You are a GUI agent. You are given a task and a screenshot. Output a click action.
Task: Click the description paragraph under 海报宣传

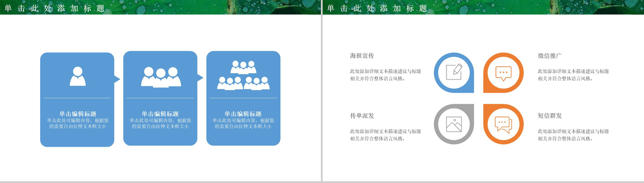pyautogui.click(x=386, y=75)
